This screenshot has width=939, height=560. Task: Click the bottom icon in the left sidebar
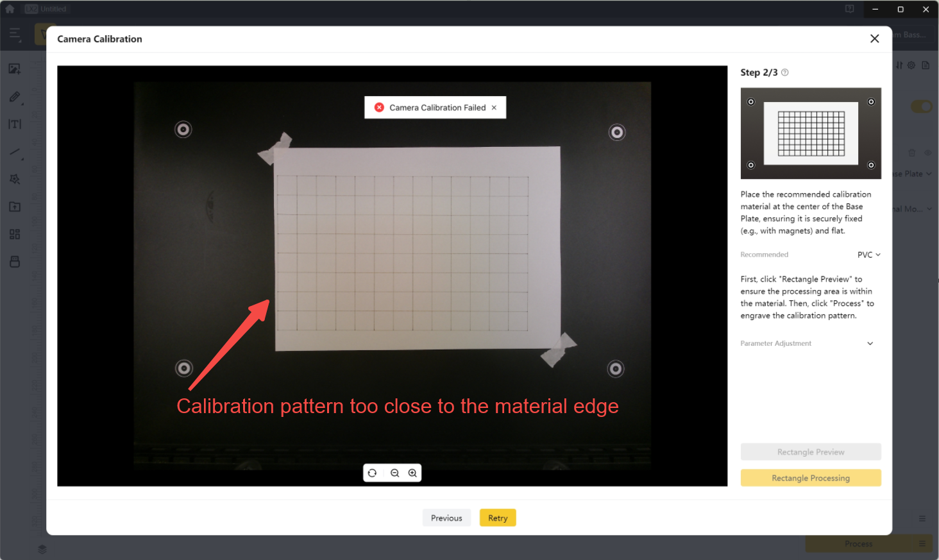(x=15, y=262)
